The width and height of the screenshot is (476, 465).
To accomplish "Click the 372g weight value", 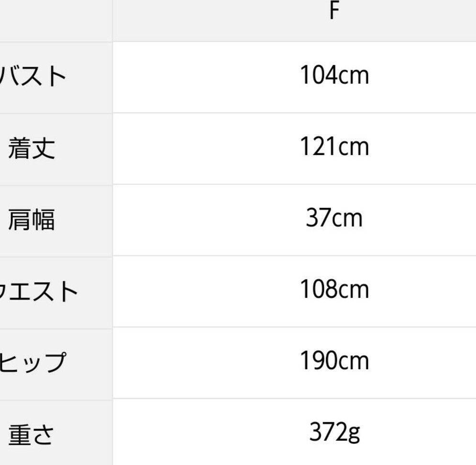I will (334, 433).
